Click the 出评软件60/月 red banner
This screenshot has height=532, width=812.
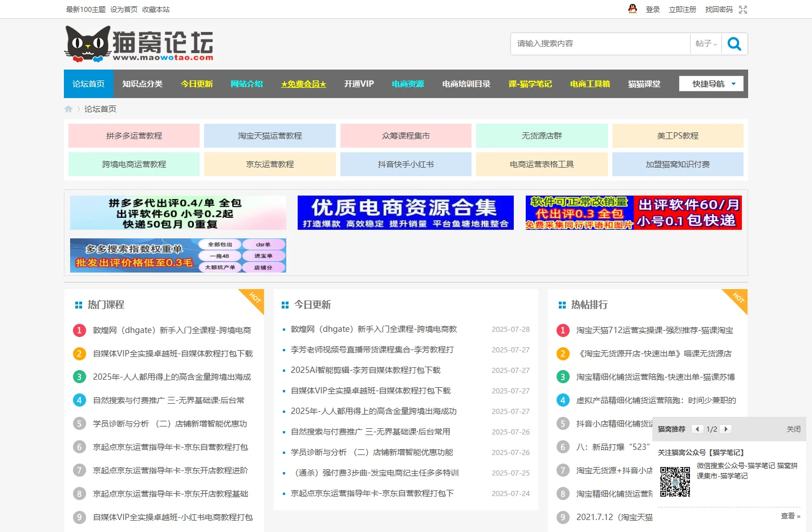click(x=634, y=213)
